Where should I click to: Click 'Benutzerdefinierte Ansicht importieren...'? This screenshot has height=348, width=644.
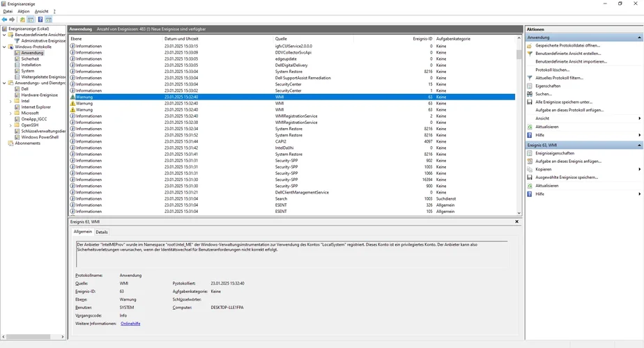point(571,61)
